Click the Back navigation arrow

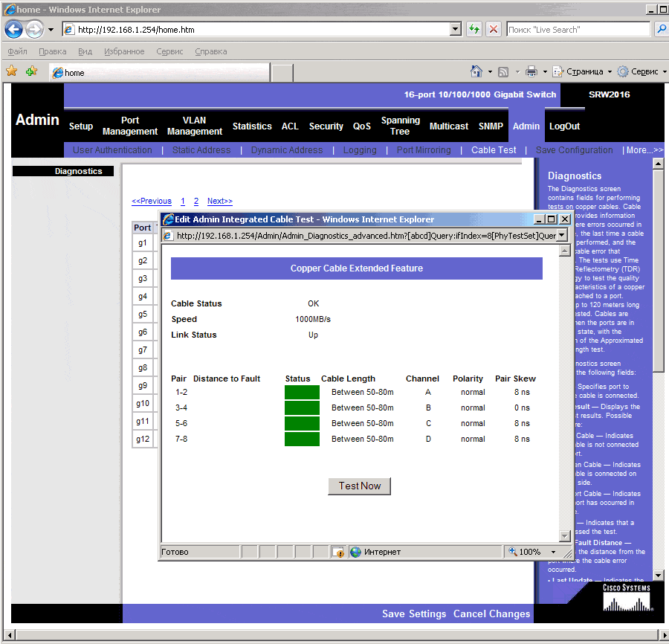pyautogui.click(x=13, y=28)
